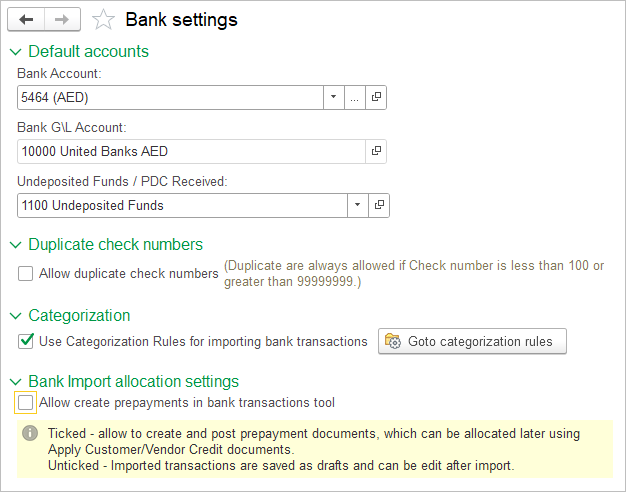This screenshot has width=626, height=492.
Task: Open the Bank Account record icon
Action: (377, 98)
